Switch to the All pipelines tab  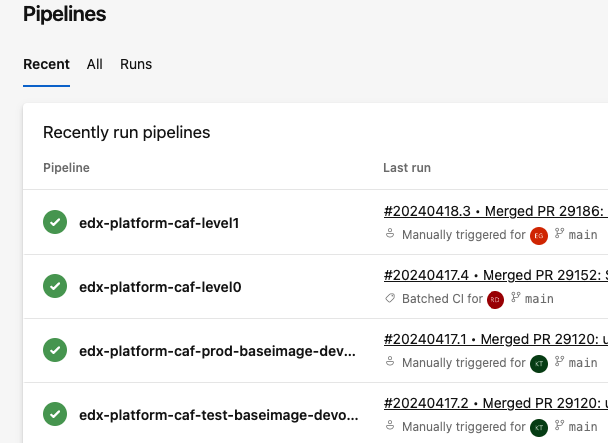[x=95, y=64]
